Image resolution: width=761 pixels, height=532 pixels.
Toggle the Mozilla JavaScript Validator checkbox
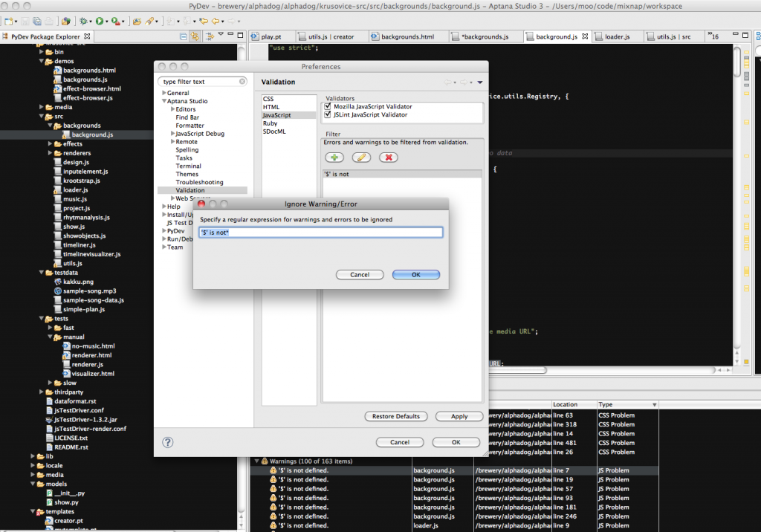click(328, 106)
